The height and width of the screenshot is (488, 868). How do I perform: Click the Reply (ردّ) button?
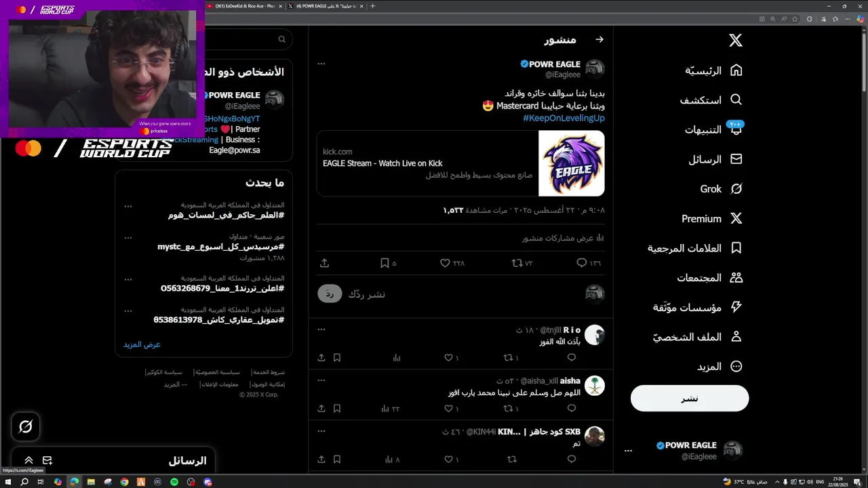pos(330,293)
